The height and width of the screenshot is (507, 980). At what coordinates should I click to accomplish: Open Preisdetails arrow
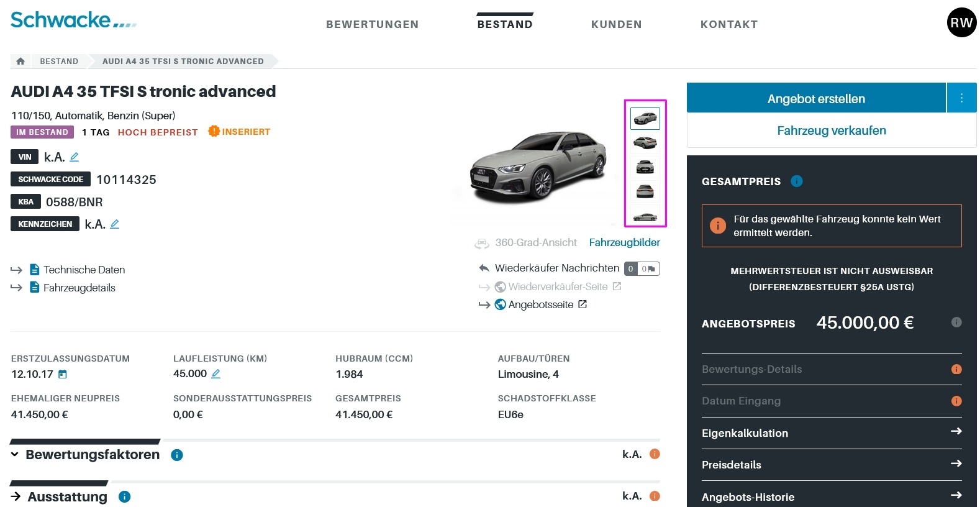pyautogui.click(x=956, y=463)
